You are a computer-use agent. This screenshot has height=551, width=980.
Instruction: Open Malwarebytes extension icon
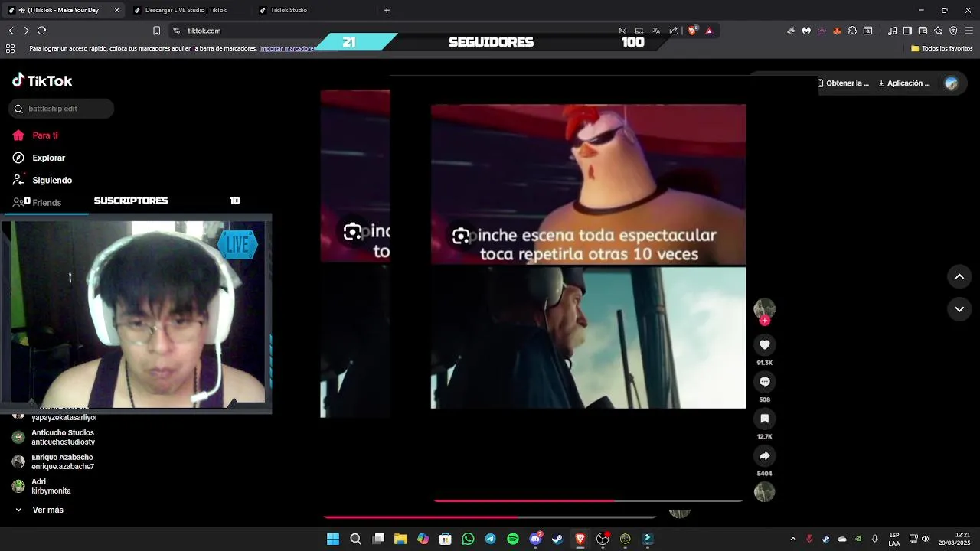point(806,31)
